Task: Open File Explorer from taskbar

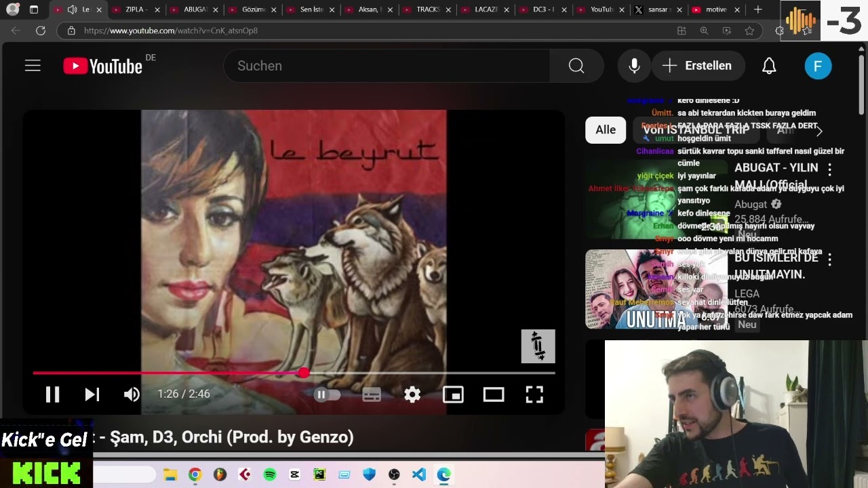Action: [x=170, y=474]
